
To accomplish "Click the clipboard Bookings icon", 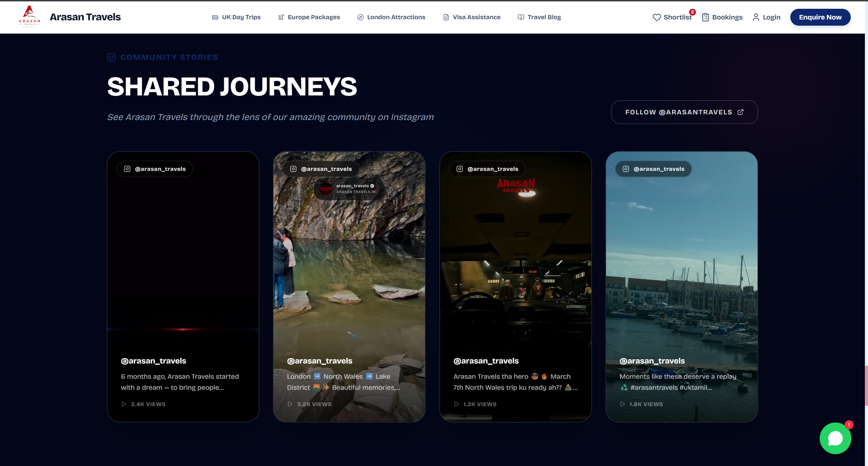I will 705,17.
